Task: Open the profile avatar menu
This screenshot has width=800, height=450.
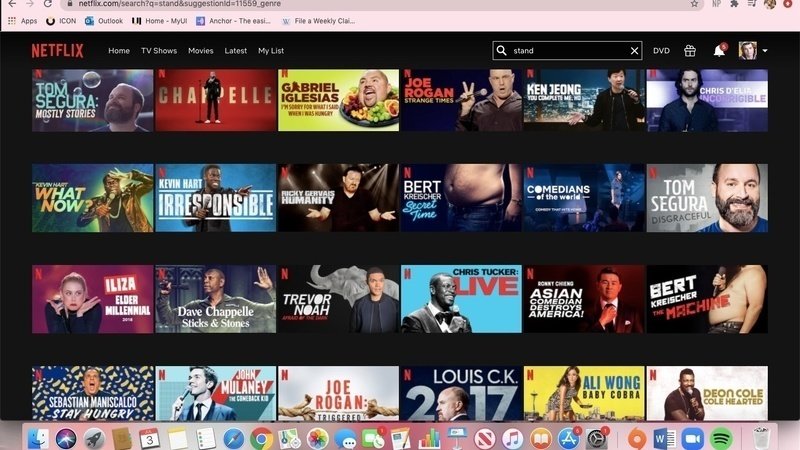Action: coord(747,51)
